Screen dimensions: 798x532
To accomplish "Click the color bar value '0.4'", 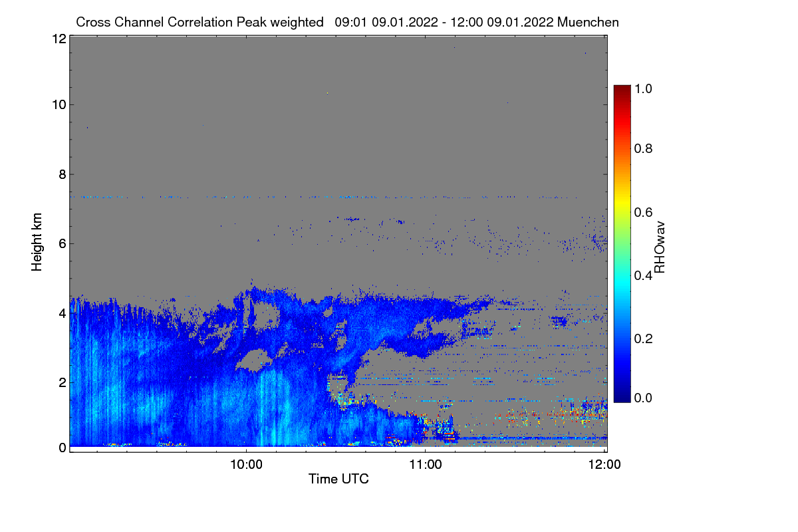I will [644, 275].
